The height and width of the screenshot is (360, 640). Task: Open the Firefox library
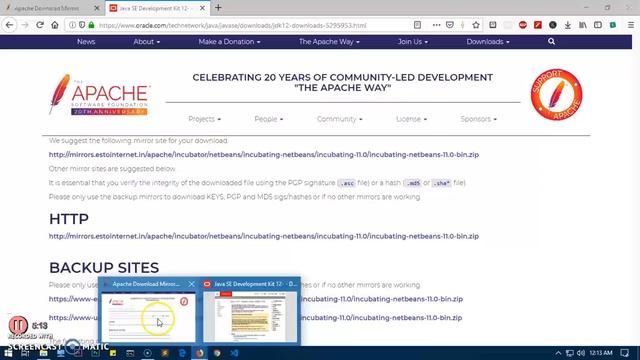pyautogui.click(x=583, y=25)
